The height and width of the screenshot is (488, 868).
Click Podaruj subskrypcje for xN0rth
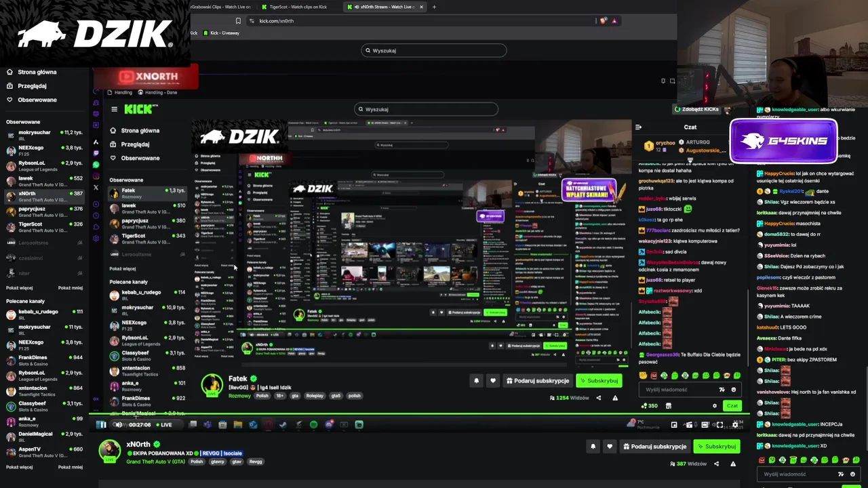coord(654,447)
